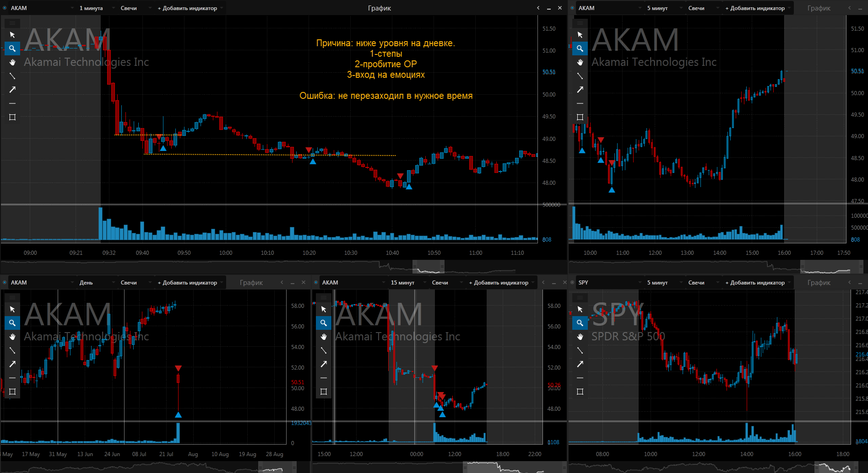Activate the zoom tool in the daily AKAM chart
868x473 pixels.
pyautogui.click(x=12, y=323)
